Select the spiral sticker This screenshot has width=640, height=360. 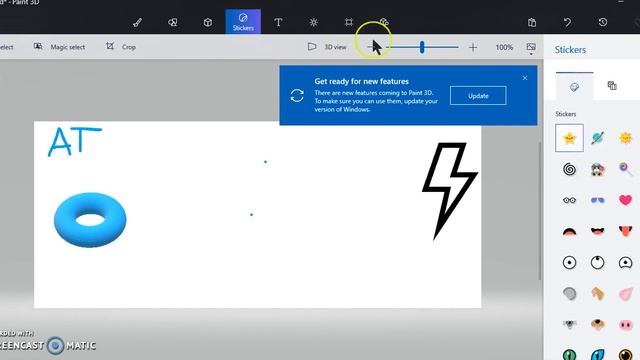pyautogui.click(x=569, y=169)
